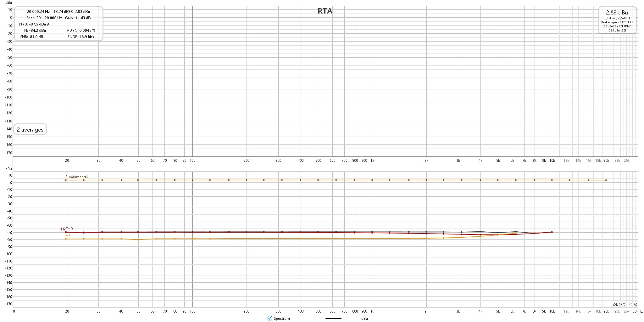Screen dimensions: 644x322
Task: Click the 'Span: 20 .. 20 000 Hz' text
Action: (44, 18)
